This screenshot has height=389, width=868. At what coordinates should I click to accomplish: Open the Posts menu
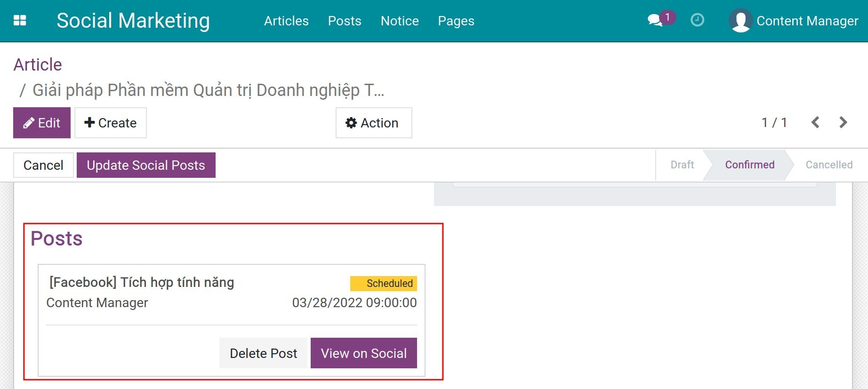345,21
